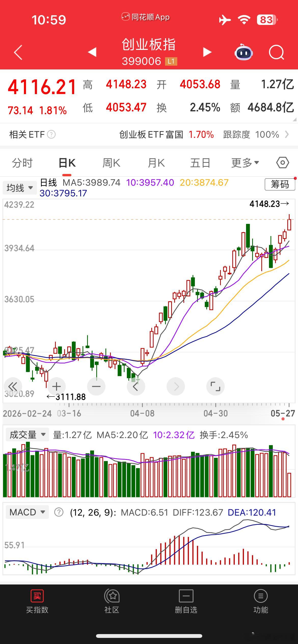This screenshot has width=298, height=644.
Task: Tap DEA:120.41 value in MACD panel
Action: (x=252, y=512)
